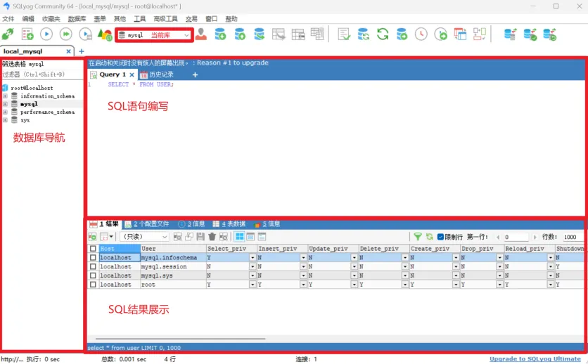Switch to the 4 表数据 tab
Screen dimensions: 588x364
click(x=229, y=224)
